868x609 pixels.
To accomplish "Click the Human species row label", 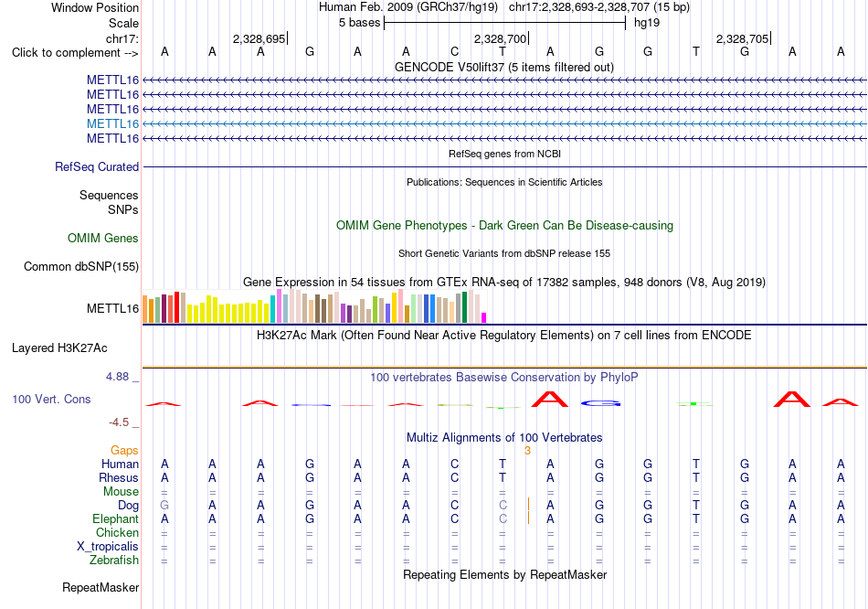I will 120,464.
